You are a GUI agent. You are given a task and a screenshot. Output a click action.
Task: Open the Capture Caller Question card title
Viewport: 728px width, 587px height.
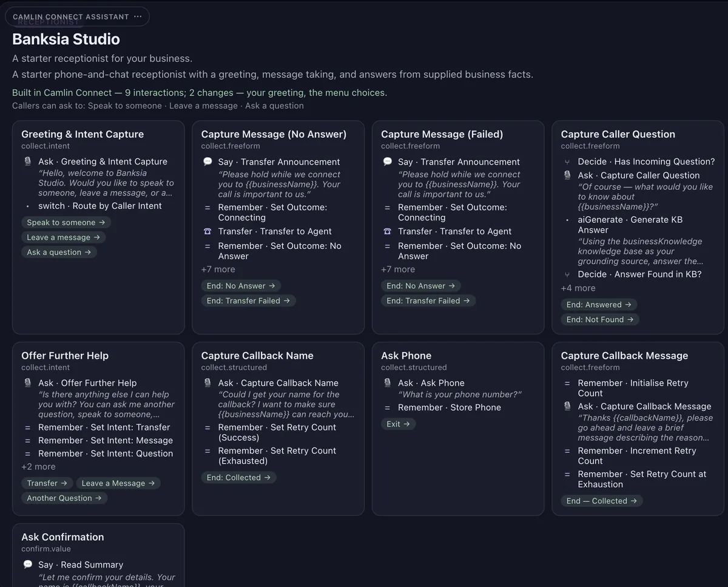pyautogui.click(x=618, y=134)
